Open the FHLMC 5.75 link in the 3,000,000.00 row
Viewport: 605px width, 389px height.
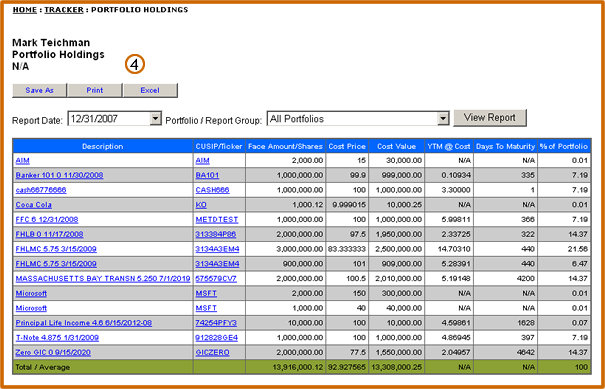(56, 249)
